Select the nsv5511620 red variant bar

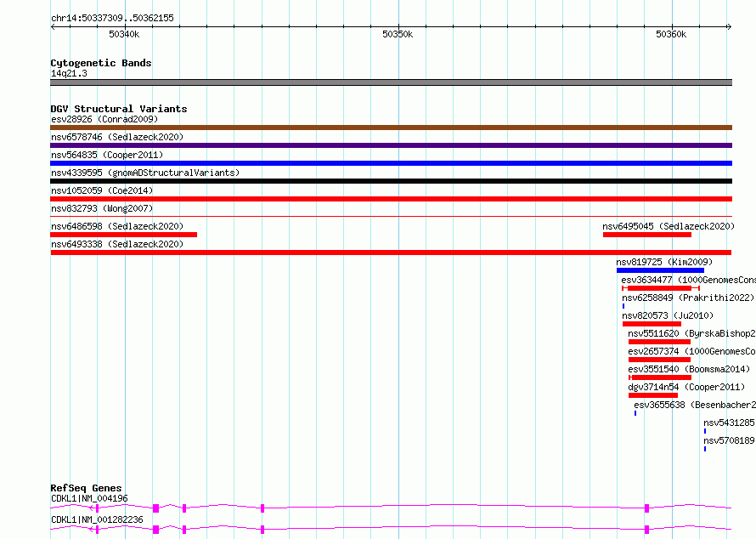(659, 342)
